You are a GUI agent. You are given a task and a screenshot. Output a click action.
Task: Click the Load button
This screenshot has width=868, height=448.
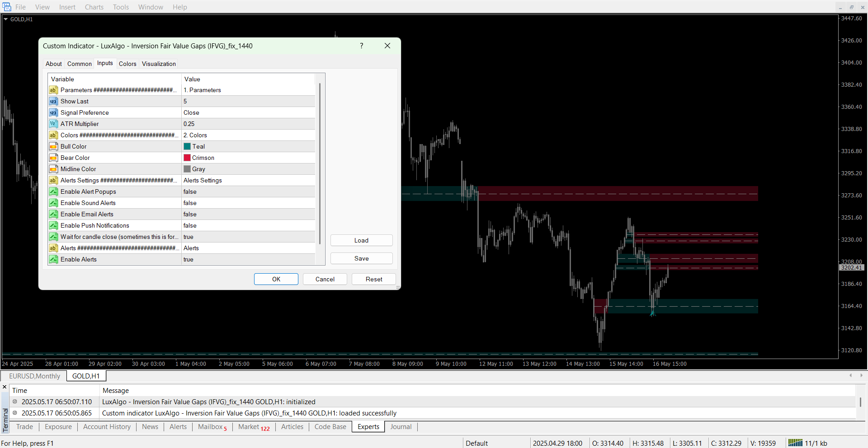[361, 240]
